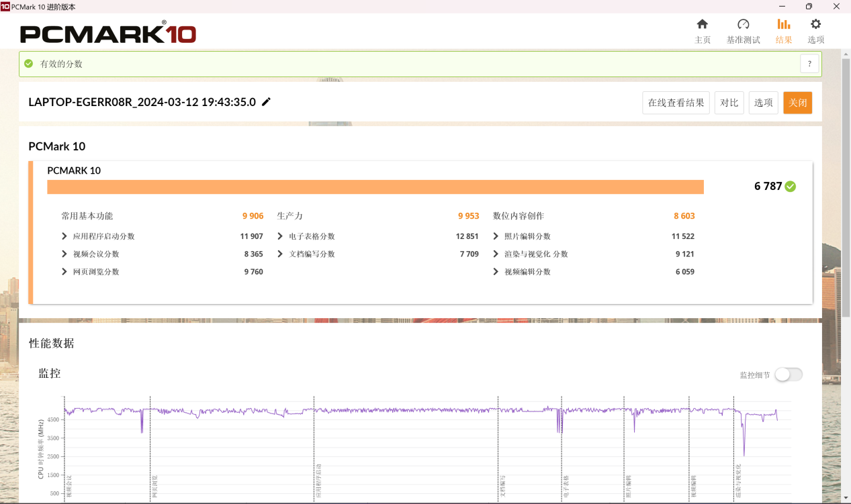Image resolution: width=851 pixels, height=504 pixels.
Task: Click the orange PCMARK 10 score bar
Action: click(x=375, y=187)
